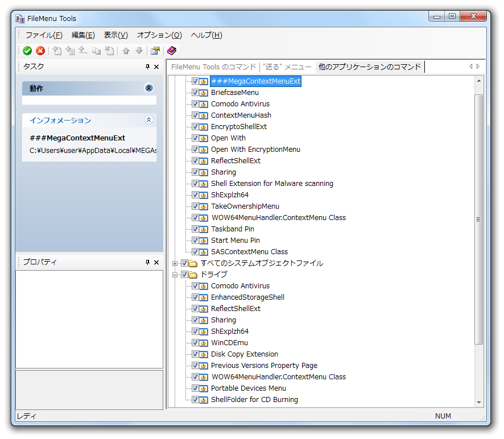504x439 pixels.
Task: Select the ShExplzh64 row under ドライブ
Action: (230, 332)
